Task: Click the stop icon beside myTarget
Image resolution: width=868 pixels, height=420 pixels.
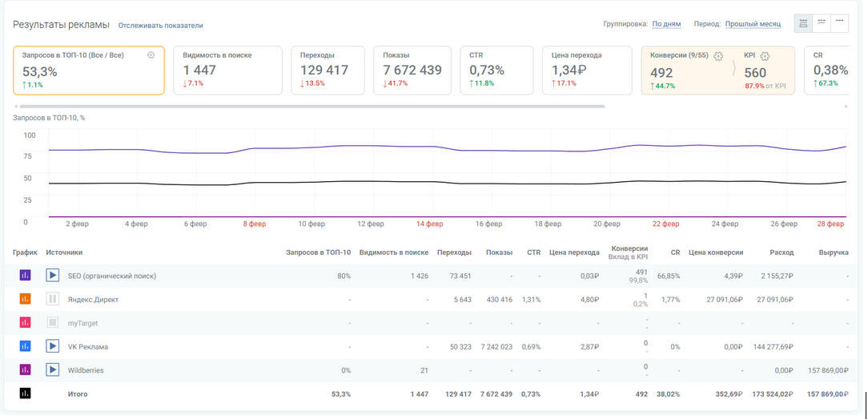Action: coord(53,323)
